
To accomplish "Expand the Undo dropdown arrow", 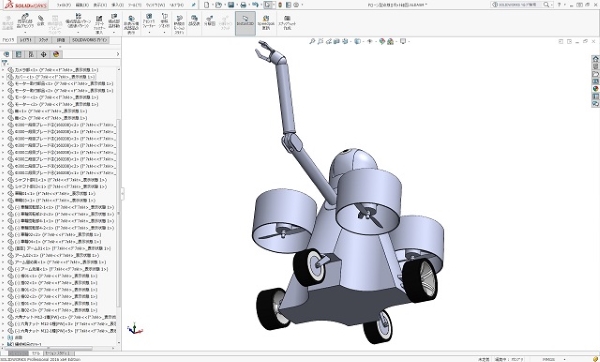I will point(261,5).
